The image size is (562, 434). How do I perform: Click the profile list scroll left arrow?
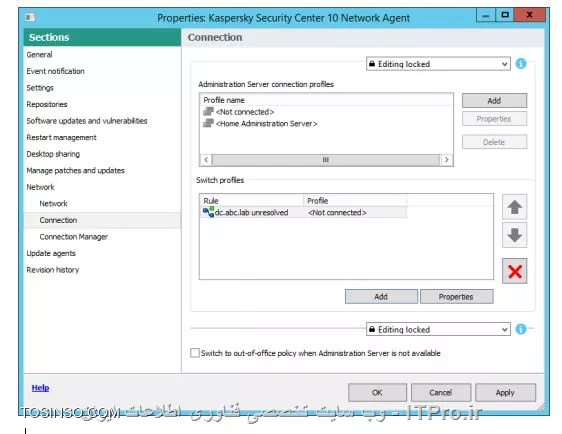[206, 159]
